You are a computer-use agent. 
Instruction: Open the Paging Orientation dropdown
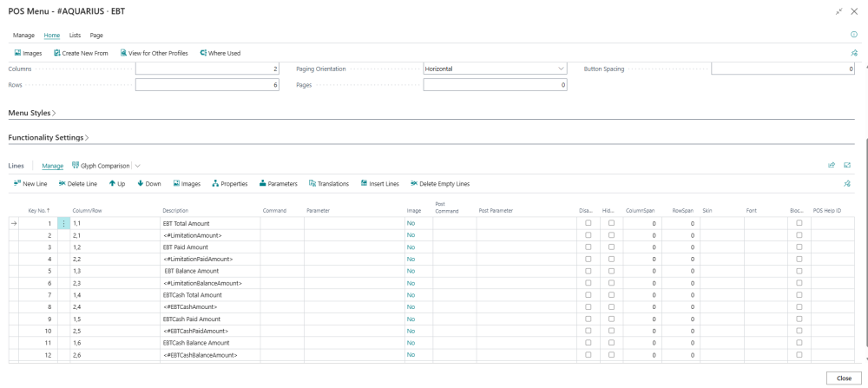click(495, 69)
